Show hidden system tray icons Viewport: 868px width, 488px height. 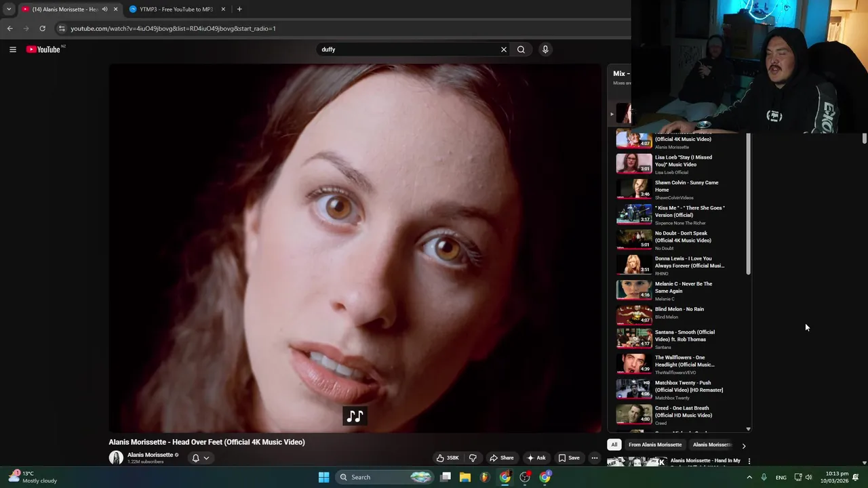click(x=749, y=477)
